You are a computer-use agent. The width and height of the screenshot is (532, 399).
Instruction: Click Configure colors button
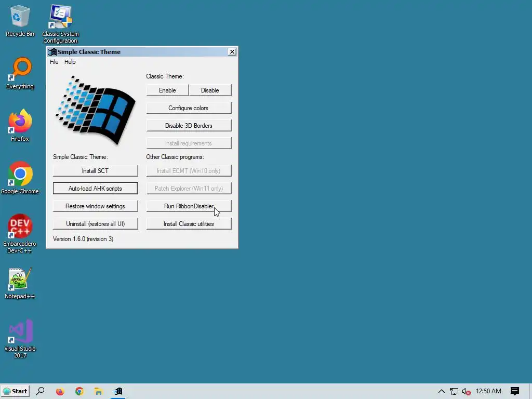pos(189,108)
